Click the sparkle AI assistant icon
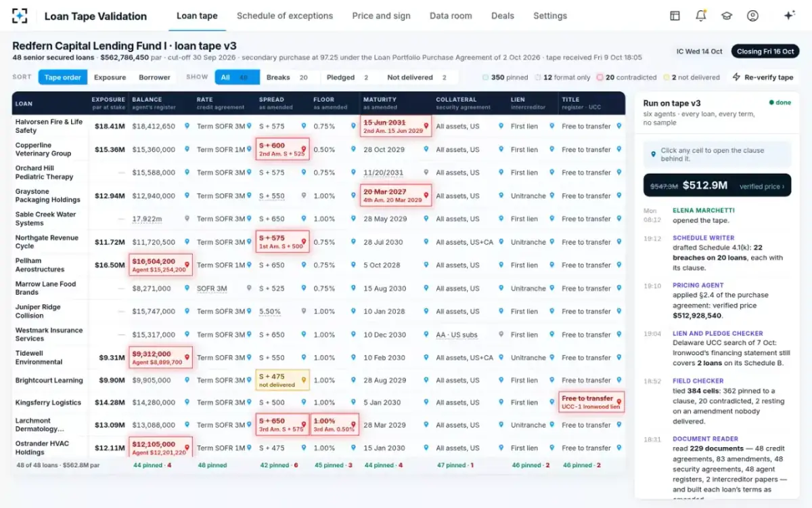 coord(788,16)
